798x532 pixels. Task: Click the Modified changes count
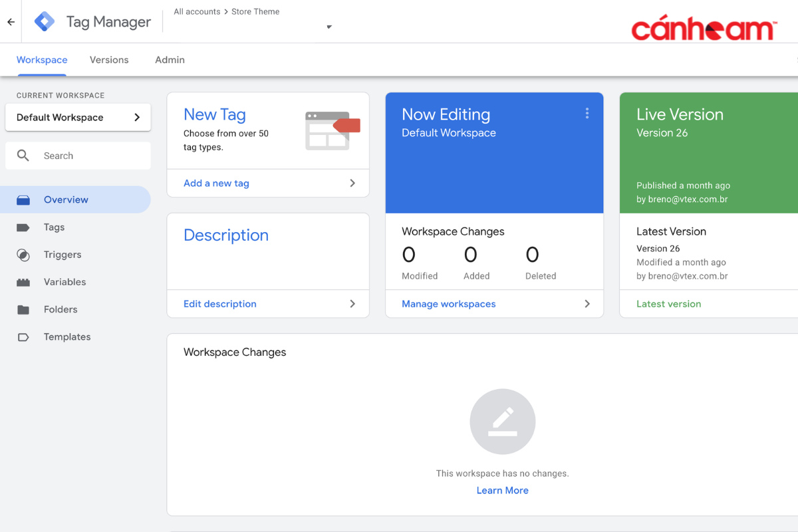click(409, 255)
